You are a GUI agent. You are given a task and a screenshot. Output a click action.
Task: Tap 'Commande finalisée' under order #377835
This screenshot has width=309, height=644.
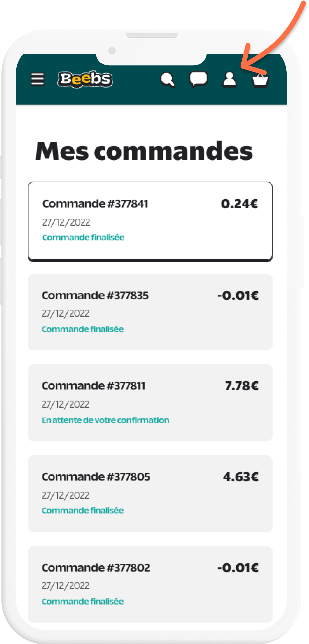tap(83, 329)
